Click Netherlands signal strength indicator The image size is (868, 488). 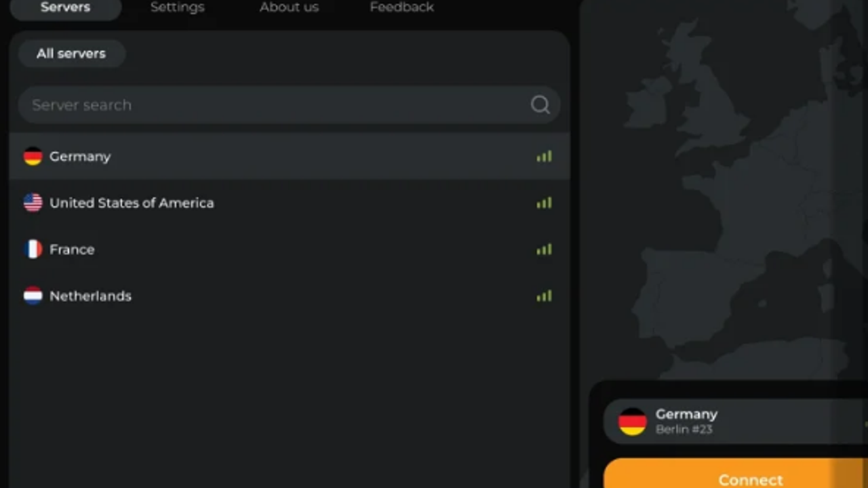pyautogui.click(x=544, y=296)
